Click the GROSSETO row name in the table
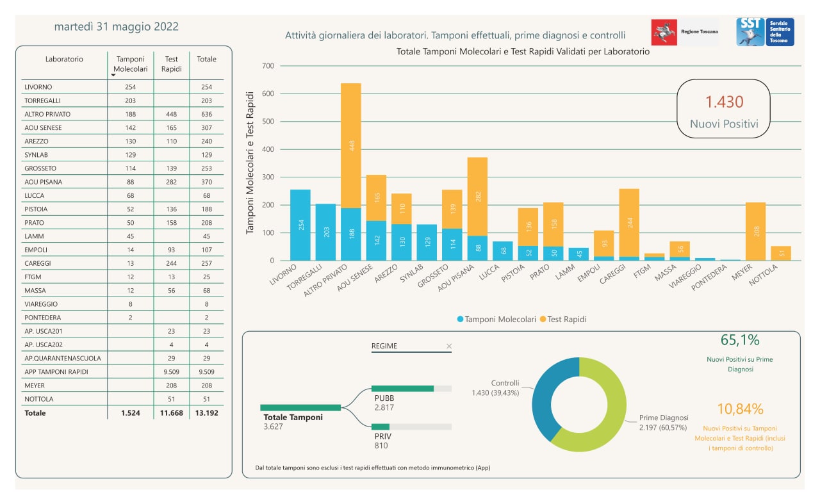 (x=40, y=168)
